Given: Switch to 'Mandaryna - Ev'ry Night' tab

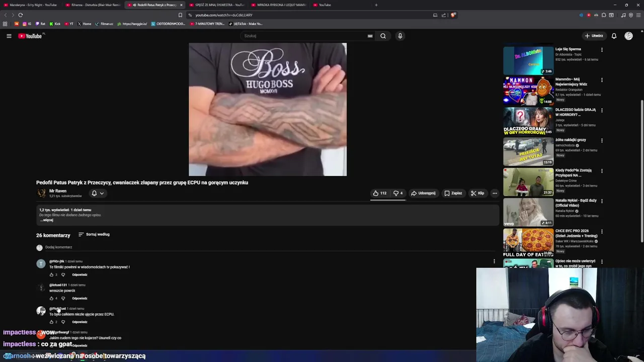Looking at the screenshot, I should coord(31,5).
